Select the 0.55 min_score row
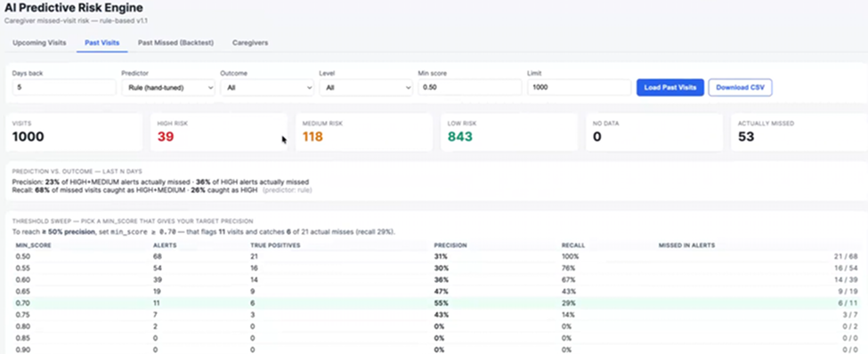The height and width of the screenshot is (354, 868). [437, 269]
